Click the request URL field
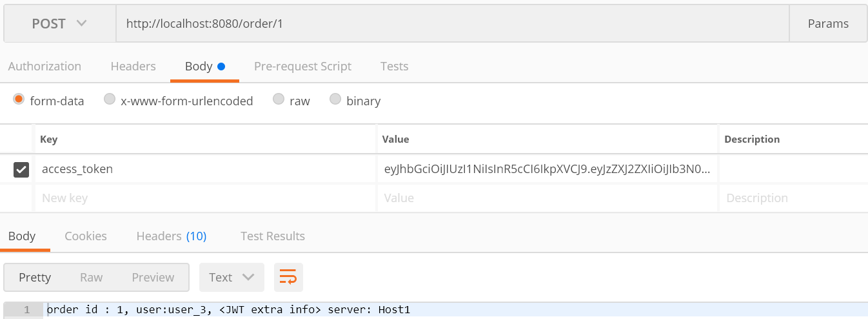The height and width of the screenshot is (319, 868). pos(452,24)
